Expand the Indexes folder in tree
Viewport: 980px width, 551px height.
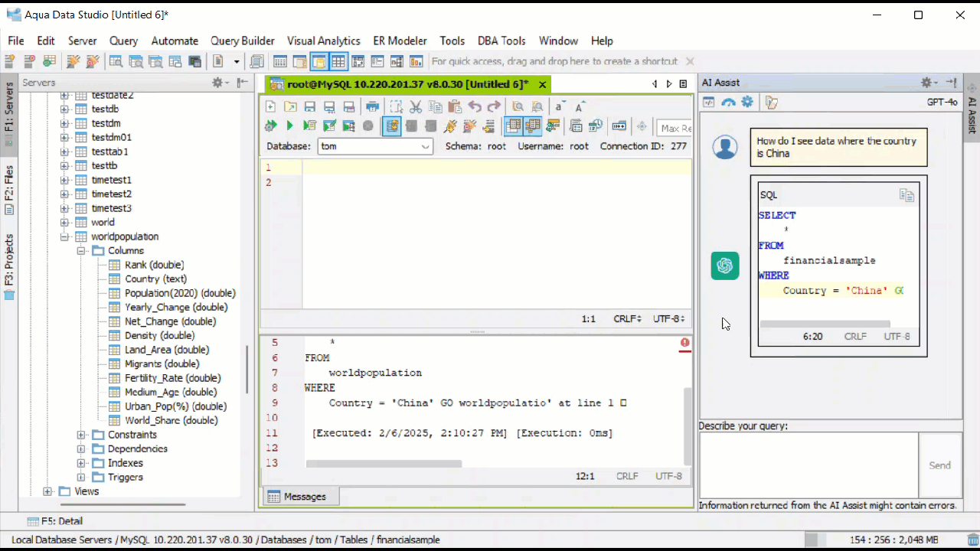pos(81,463)
